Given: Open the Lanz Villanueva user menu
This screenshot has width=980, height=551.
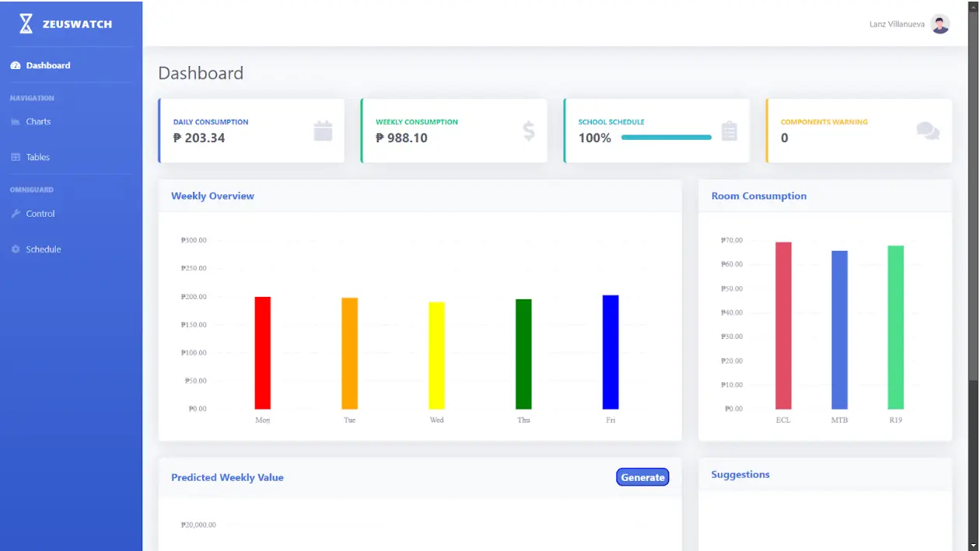Looking at the screenshot, I should click(897, 24).
